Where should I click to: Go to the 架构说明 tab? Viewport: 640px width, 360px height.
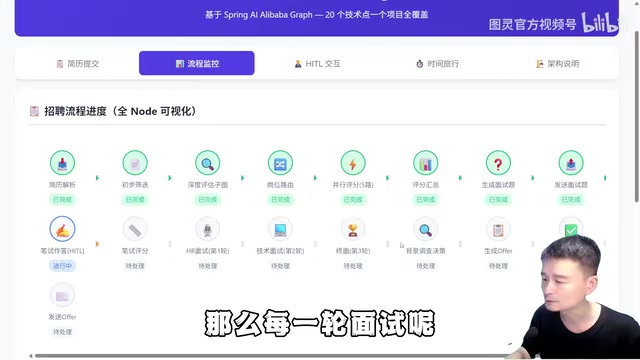click(x=558, y=63)
